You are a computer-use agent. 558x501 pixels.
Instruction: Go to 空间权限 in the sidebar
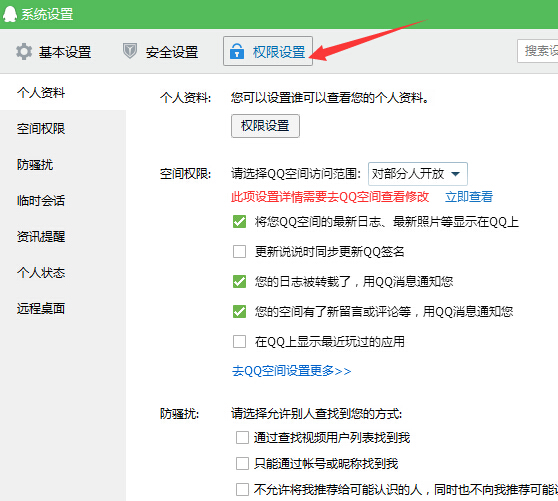(41, 128)
